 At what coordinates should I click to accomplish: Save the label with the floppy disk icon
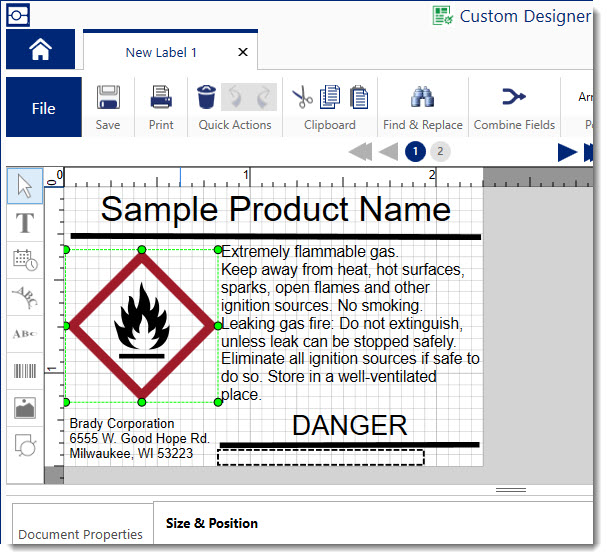point(108,98)
